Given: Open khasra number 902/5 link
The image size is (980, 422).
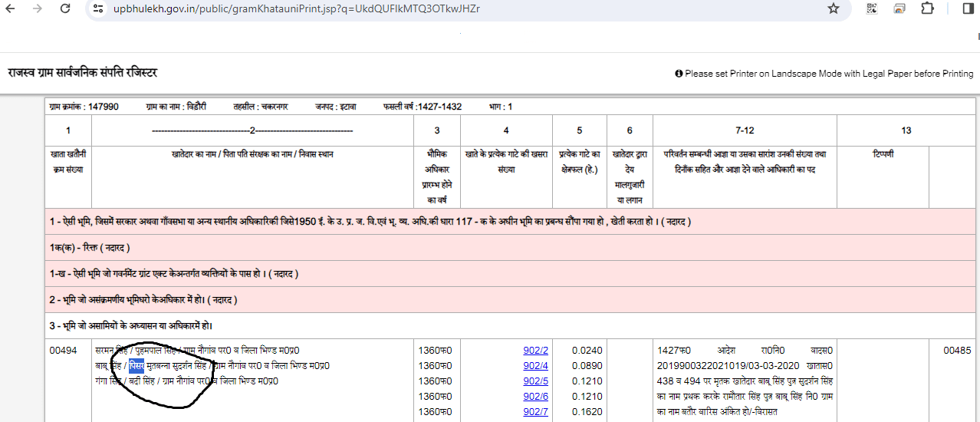Looking at the screenshot, I should 535,381.
